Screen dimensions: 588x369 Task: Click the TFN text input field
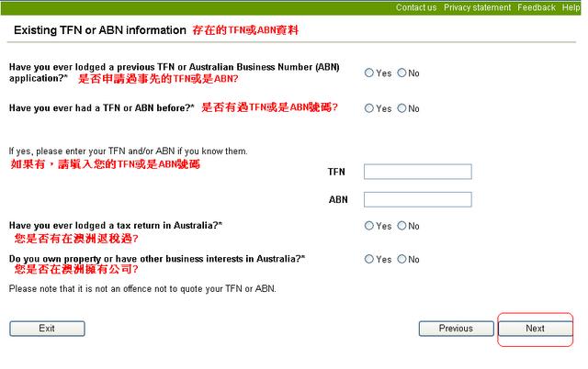click(x=417, y=172)
